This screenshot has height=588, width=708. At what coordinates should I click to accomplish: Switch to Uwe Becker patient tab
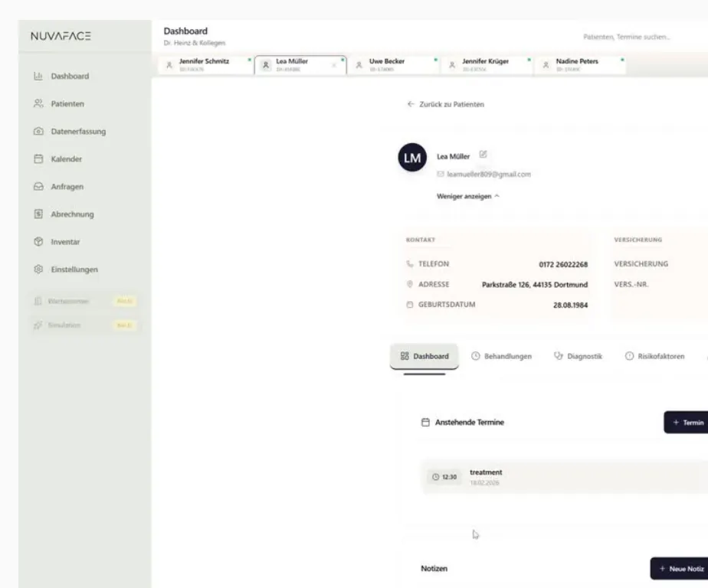[395, 65]
